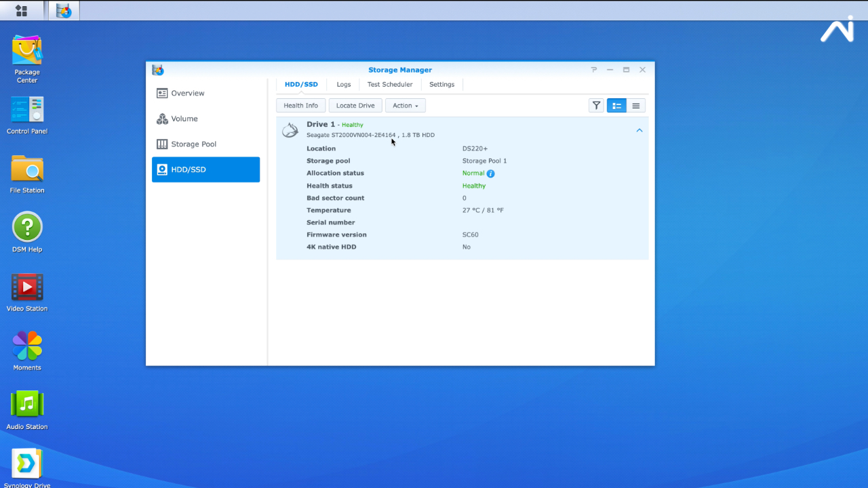868x488 pixels.
Task: Collapse the Drive 1 details chevron
Action: 639,130
